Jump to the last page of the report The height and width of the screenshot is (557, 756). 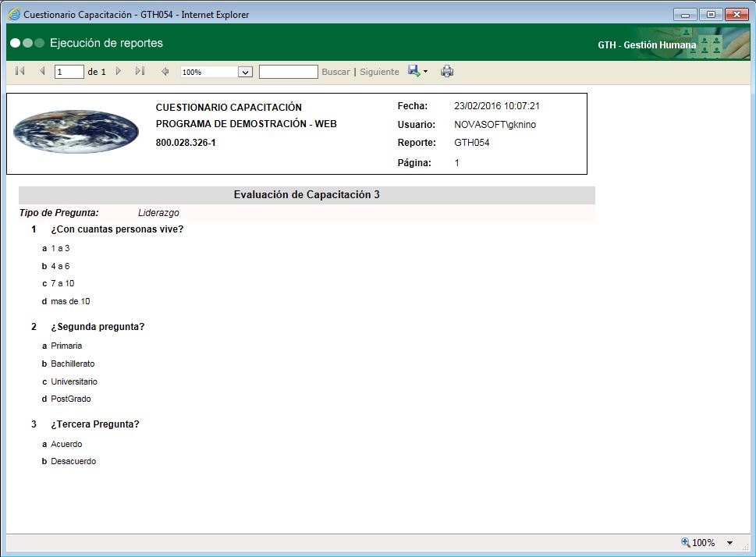point(139,71)
